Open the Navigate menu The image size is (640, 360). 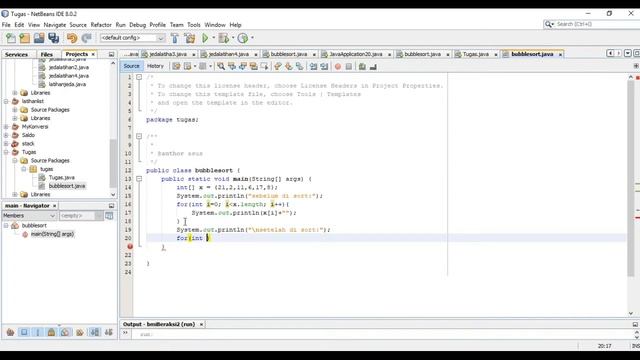pos(55,25)
